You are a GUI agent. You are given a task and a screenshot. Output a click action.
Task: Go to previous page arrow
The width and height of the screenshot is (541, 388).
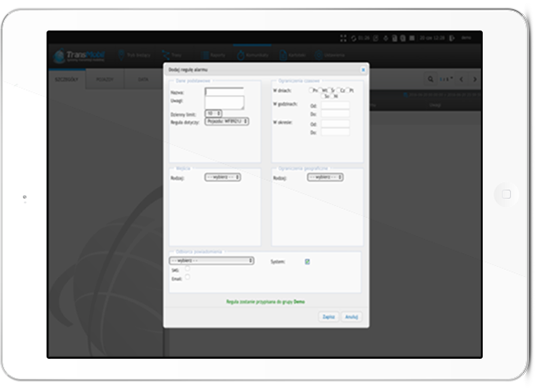(x=461, y=79)
